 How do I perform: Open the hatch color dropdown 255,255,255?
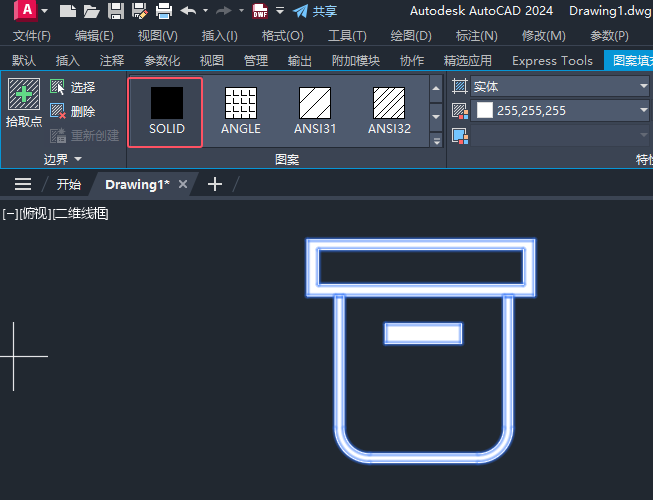pos(560,110)
